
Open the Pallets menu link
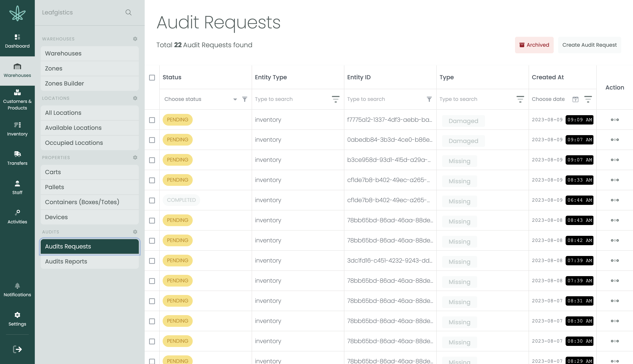[90, 187]
